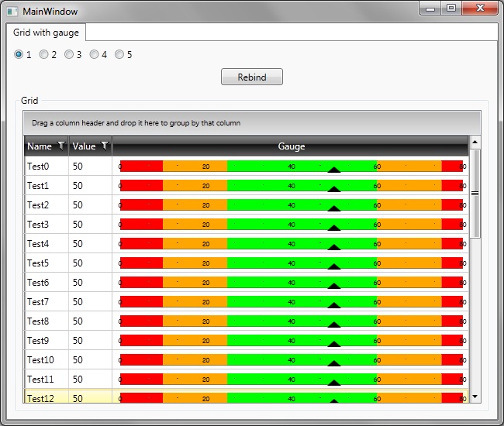
Task: Select the Test11 name cell
Action: (x=47, y=379)
